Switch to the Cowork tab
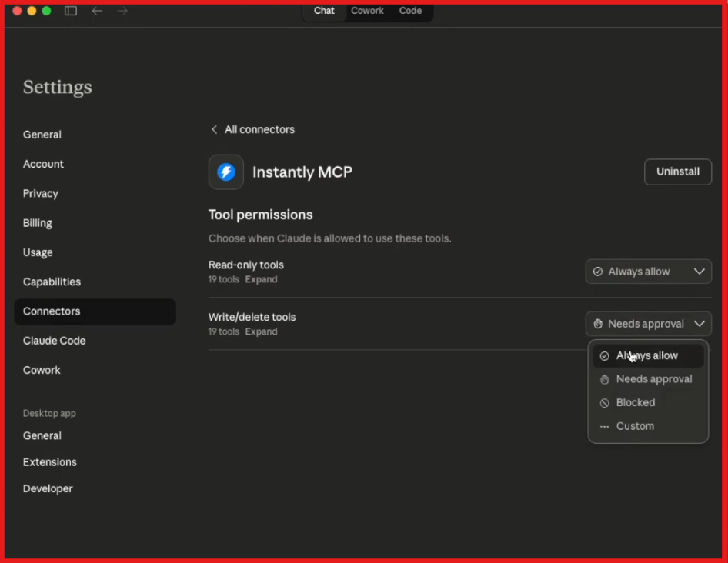This screenshot has width=728, height=563. [x=367, y=11]
